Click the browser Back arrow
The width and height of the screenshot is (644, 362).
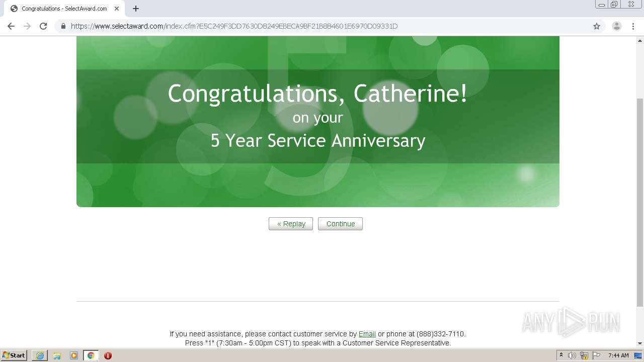tap(11, 26)
